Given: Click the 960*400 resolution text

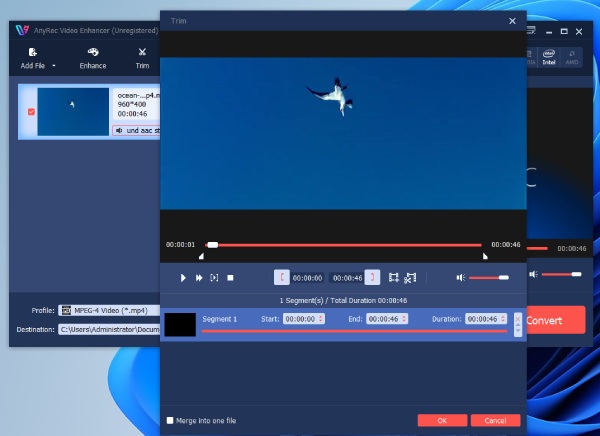Looking at the screenshot, I should point(132,104).
